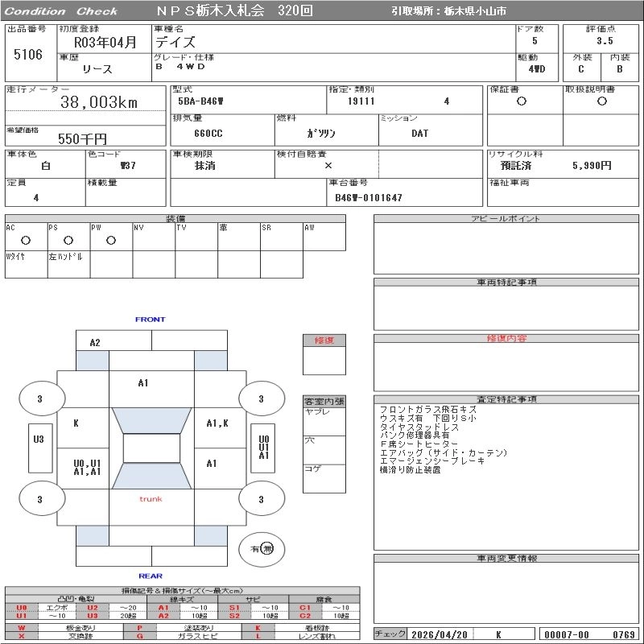Click the 38,003km mileage field
644x644 pixels.
pos(85,102)
